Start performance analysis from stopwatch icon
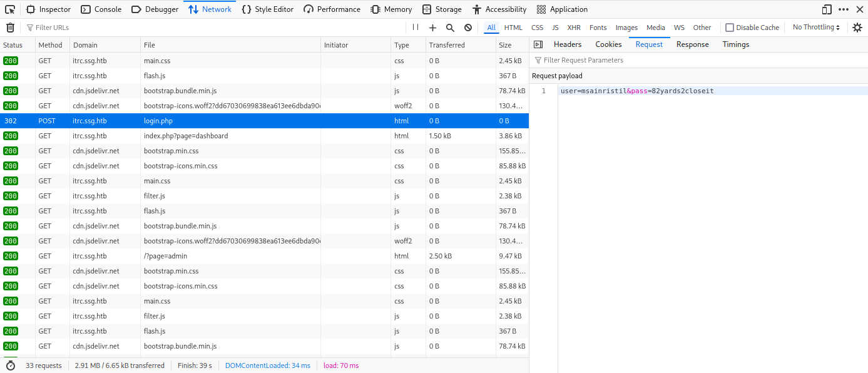This screenshot has height=373, width=868. click(x=10, y=365)
